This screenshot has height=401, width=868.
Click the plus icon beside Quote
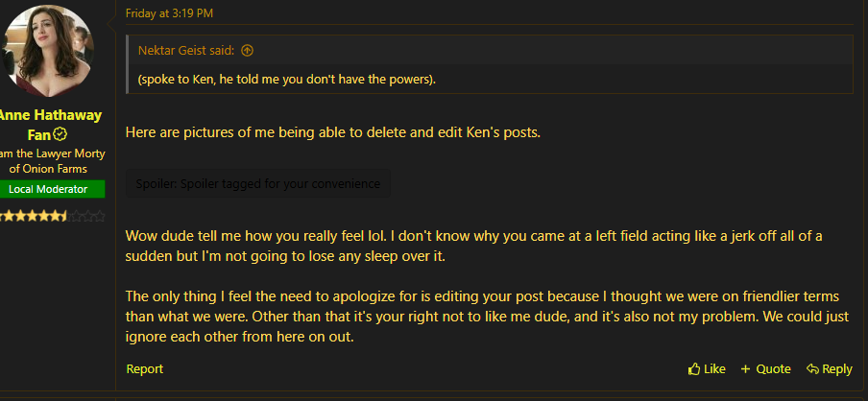tap(745, 369)
